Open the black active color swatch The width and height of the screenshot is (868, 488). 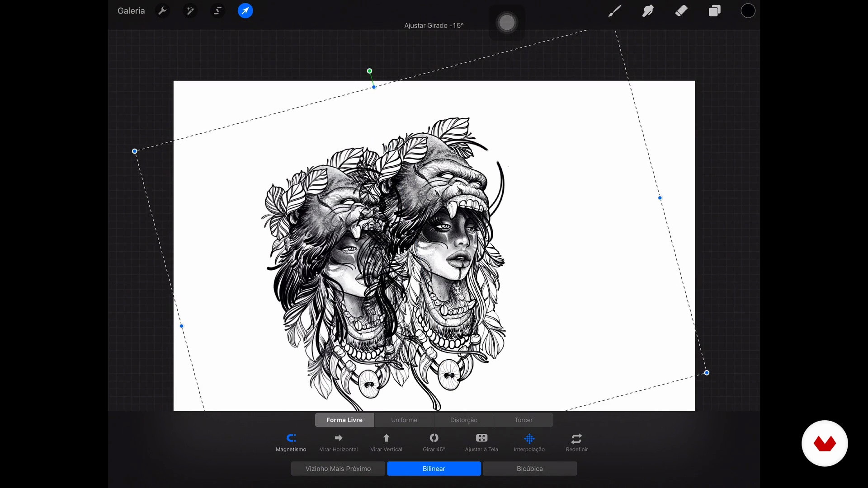[x=748, y=11]
